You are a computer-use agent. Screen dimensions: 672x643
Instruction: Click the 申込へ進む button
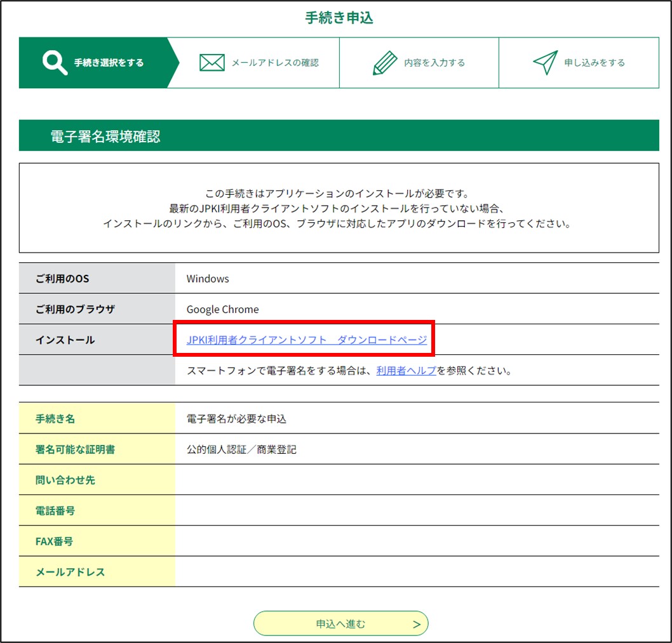coord(340,624)
